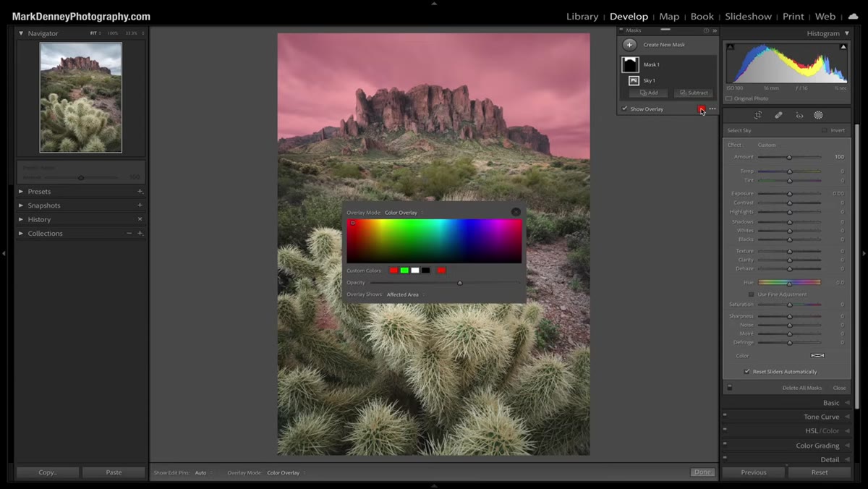Click the Create New Mask plus icon
868x489 pixels.
630,45
